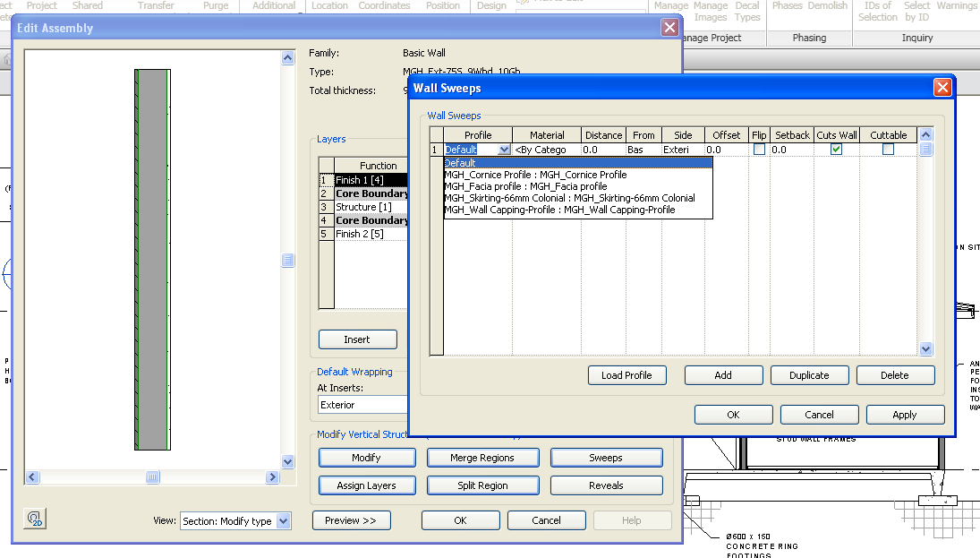Close the Edit Assembly dialog
Screen dimensions: 980x558
669,28
